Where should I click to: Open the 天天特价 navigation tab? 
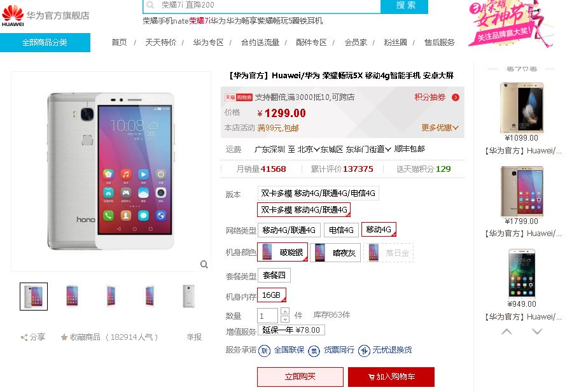point(160,43)
